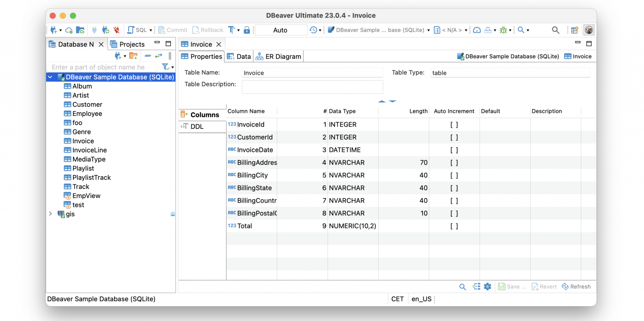Collapse the DBeaver Sample Database tree node
This screenshot has height=321, width=644.
50,77
